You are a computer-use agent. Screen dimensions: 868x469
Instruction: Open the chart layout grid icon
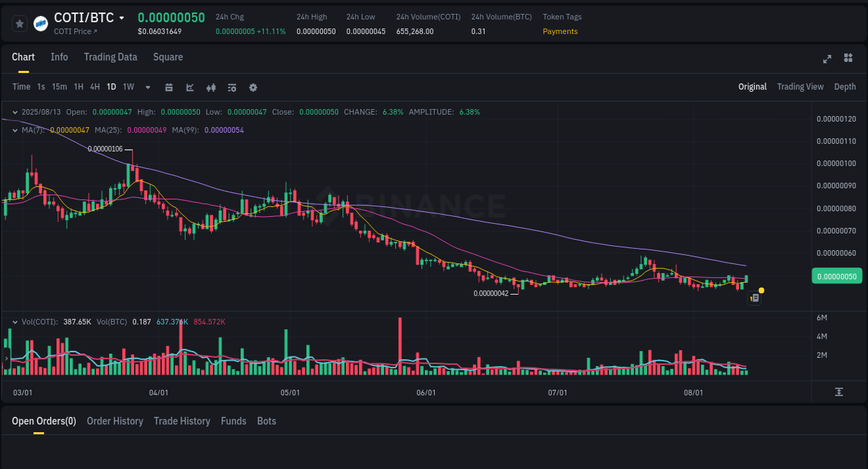coord(848,58)
